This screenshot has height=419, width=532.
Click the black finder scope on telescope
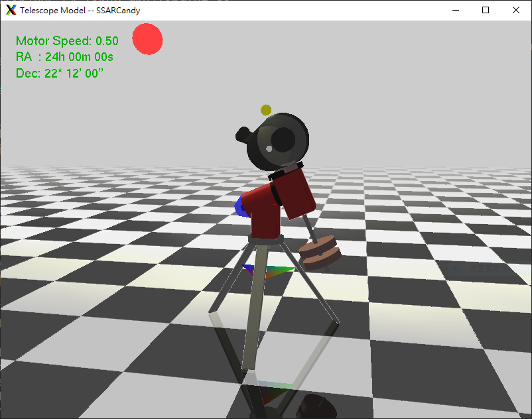click(x=243, y=134)
